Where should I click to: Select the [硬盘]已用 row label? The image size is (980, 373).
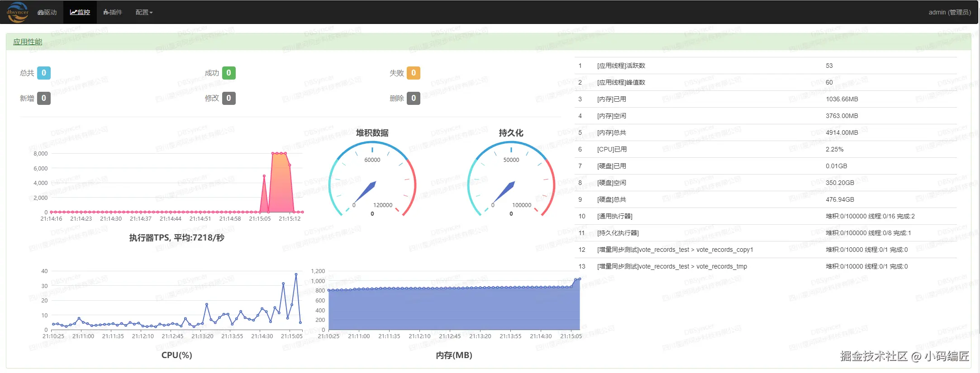click(612, 166)
